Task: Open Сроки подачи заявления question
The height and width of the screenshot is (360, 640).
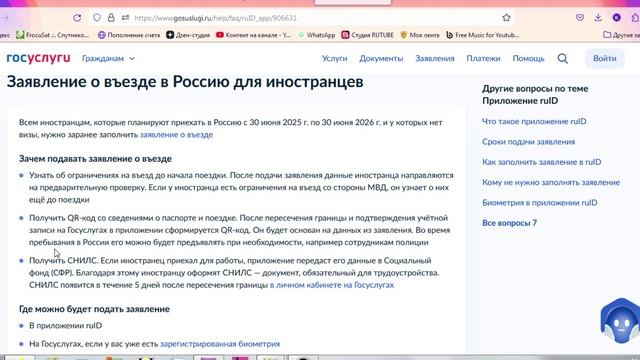Action: [529, 142]
